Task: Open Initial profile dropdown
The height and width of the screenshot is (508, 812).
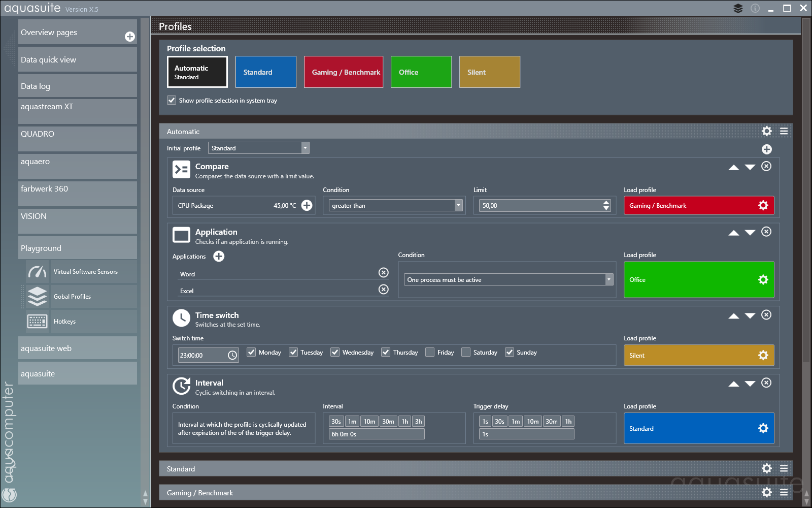Action: pyautogui.click(x=259, y=148)
